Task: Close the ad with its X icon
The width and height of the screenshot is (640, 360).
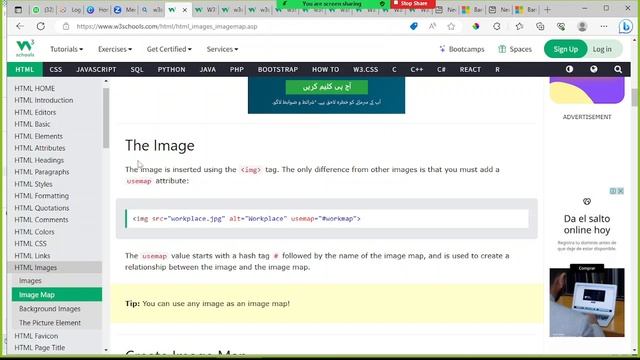Action: [x=620, y=191]
